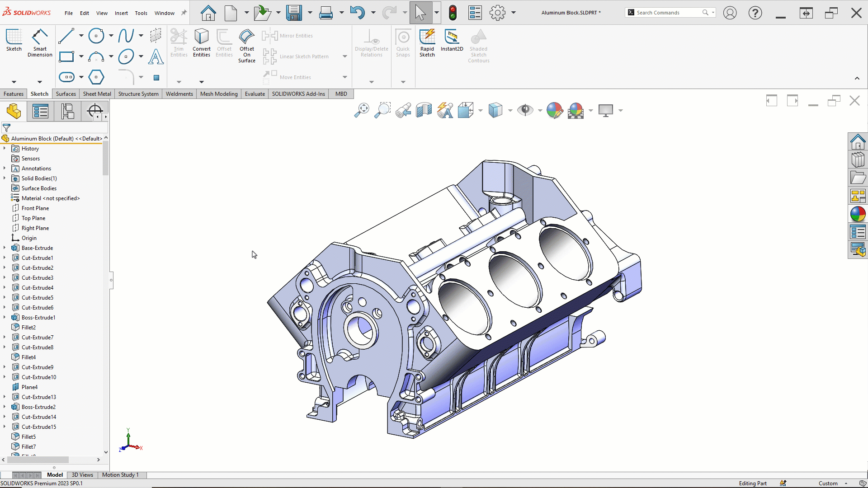Switch to Motion Study 1 tab
868x488 pixels.
120,475
